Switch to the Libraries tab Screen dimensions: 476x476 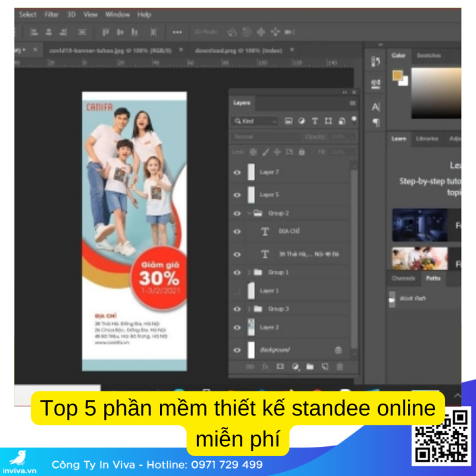pos(427,139)
